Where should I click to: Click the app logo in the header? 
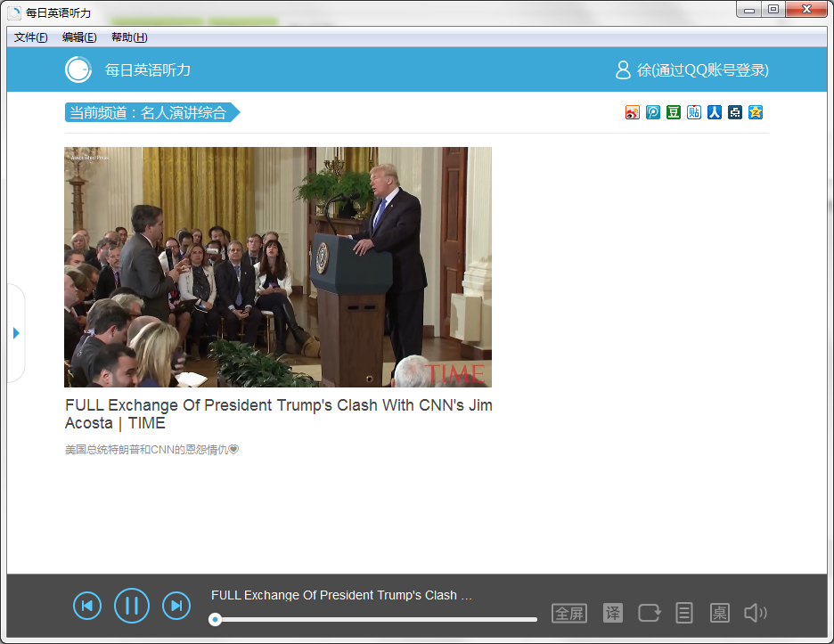pos(78,69)
